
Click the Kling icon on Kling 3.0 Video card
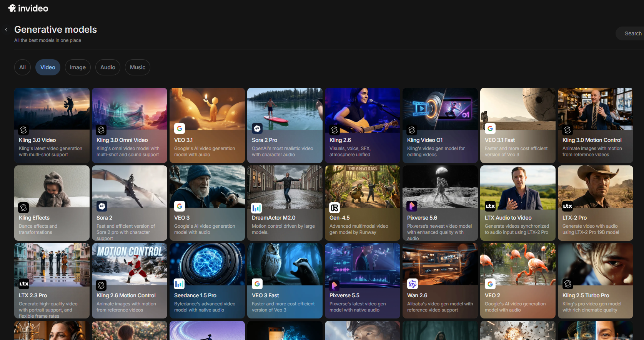click(x=23, y=130)
